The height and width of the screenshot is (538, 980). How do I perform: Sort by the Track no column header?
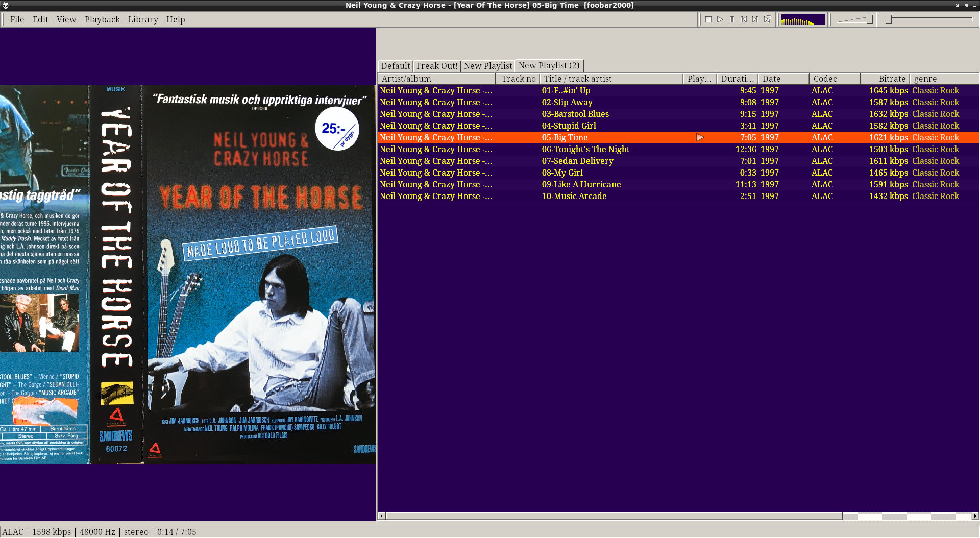point(518,79)
